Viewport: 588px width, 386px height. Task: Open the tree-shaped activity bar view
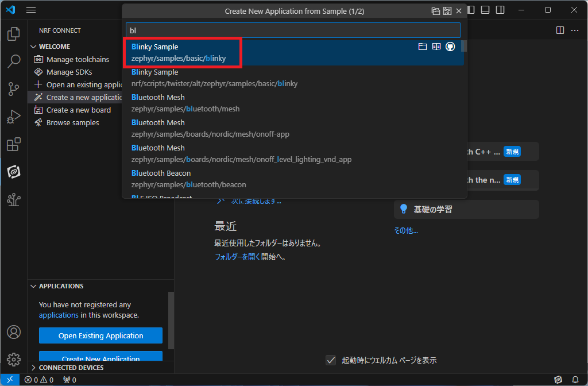coord(14,199)
